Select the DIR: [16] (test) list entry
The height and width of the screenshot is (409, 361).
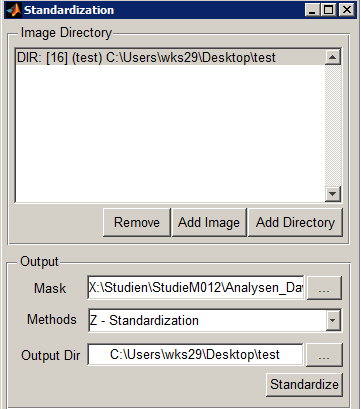170,57
